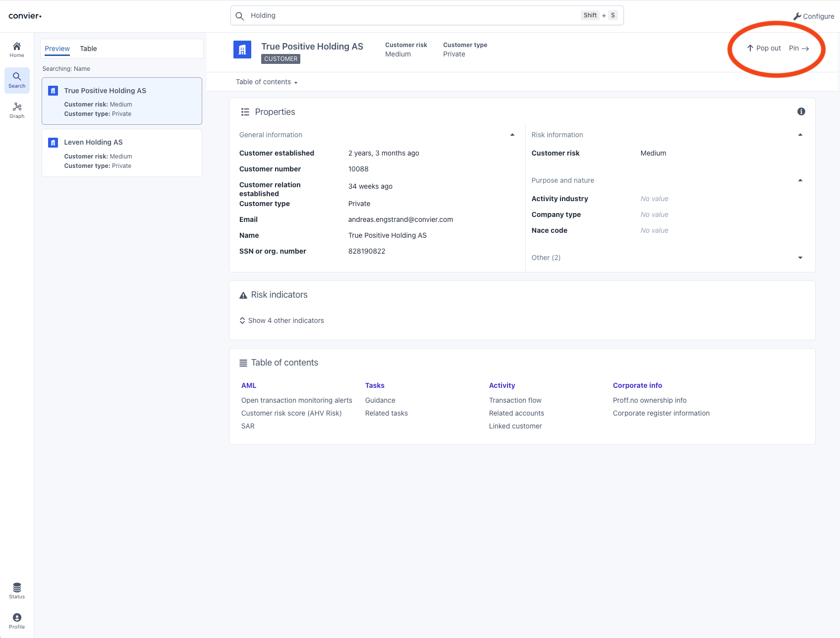Click the '2 years, 3 months ago' value

(384, 153)
